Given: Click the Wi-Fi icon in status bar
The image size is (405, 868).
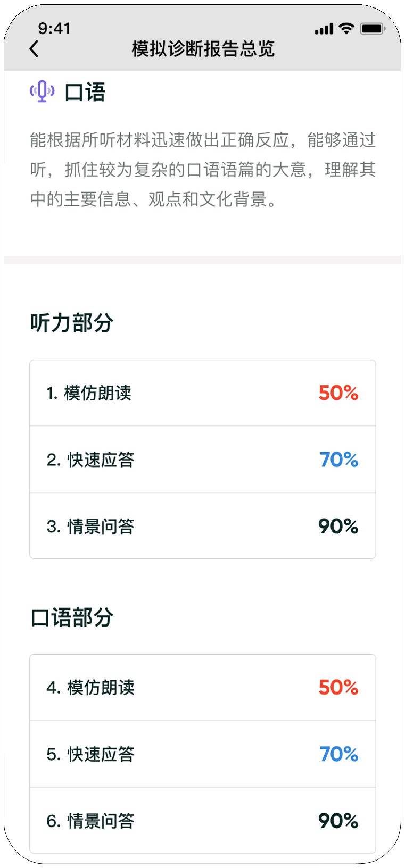Looking at the screenshot, I should (346, 29).
